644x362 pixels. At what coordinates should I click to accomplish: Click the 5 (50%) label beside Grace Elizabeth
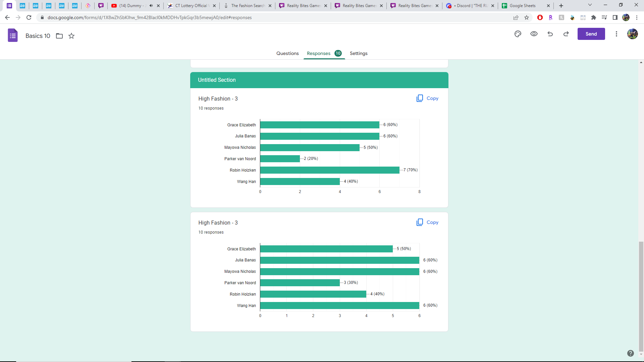click(404, 249)
